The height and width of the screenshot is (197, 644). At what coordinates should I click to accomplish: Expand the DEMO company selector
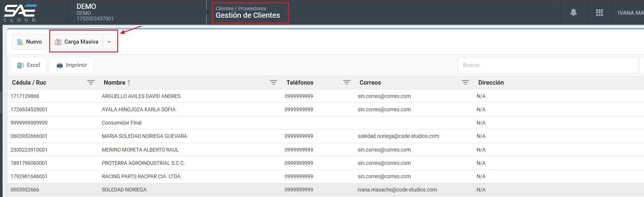coord(95,12)
